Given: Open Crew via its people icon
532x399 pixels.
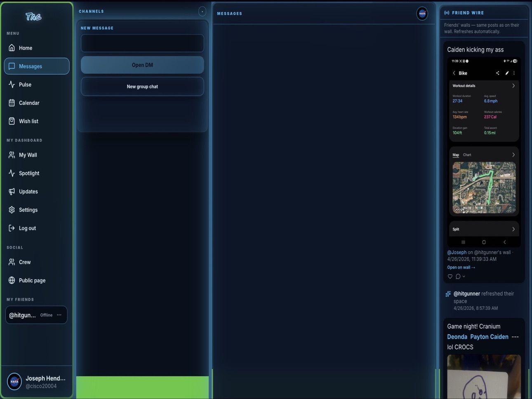Looking at the screenshot, I should [12, 262].
